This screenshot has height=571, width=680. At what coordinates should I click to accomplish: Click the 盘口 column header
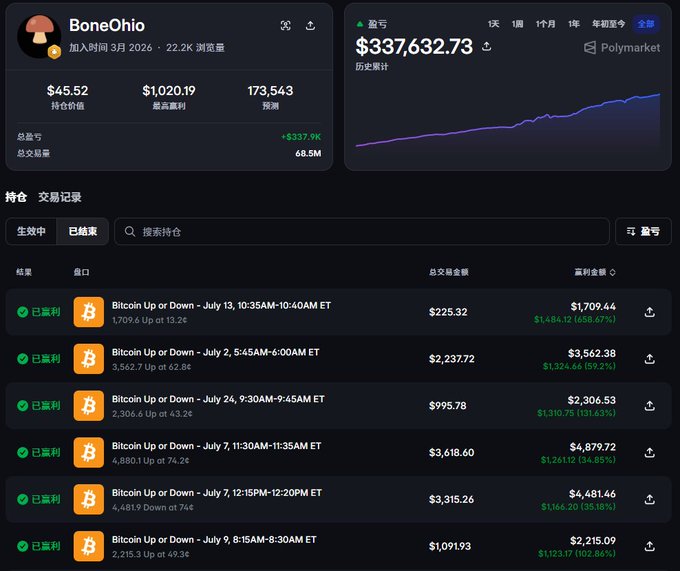tap(82, 272)
